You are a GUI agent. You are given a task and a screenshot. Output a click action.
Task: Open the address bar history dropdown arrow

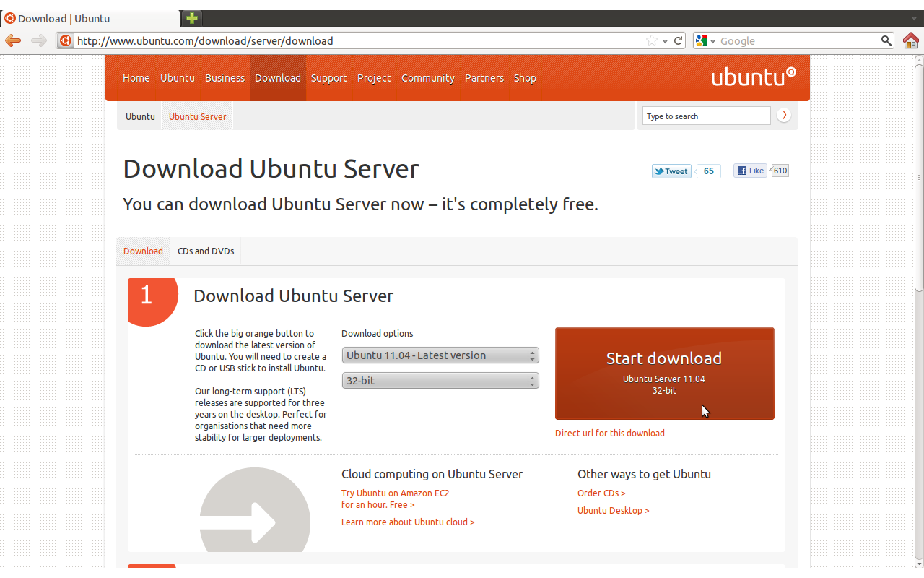click(x=666, y=41)
